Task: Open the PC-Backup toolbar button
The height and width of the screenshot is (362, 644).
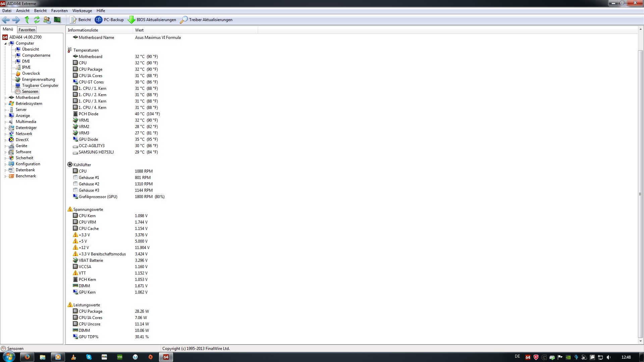Action: [x=109, y=20]
